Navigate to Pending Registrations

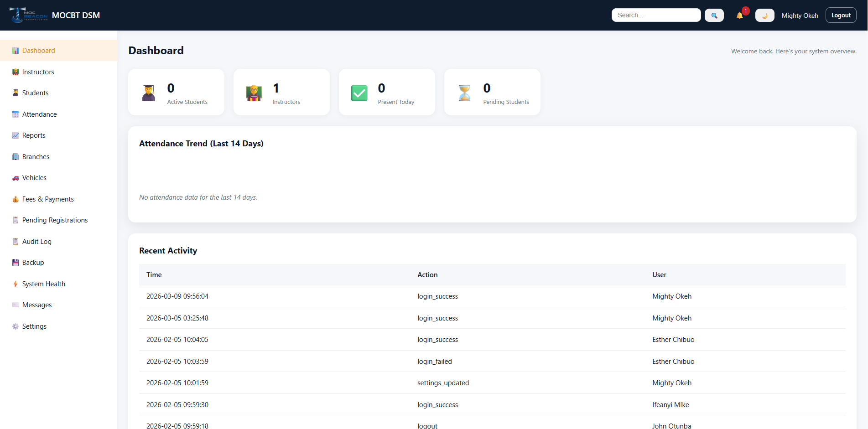click(x=55, y=220)
